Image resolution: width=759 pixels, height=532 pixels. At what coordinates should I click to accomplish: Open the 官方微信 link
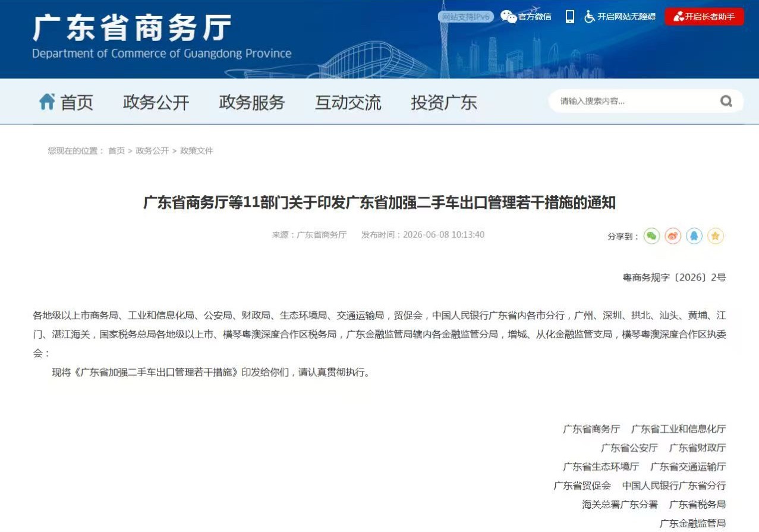click(535, 17)
